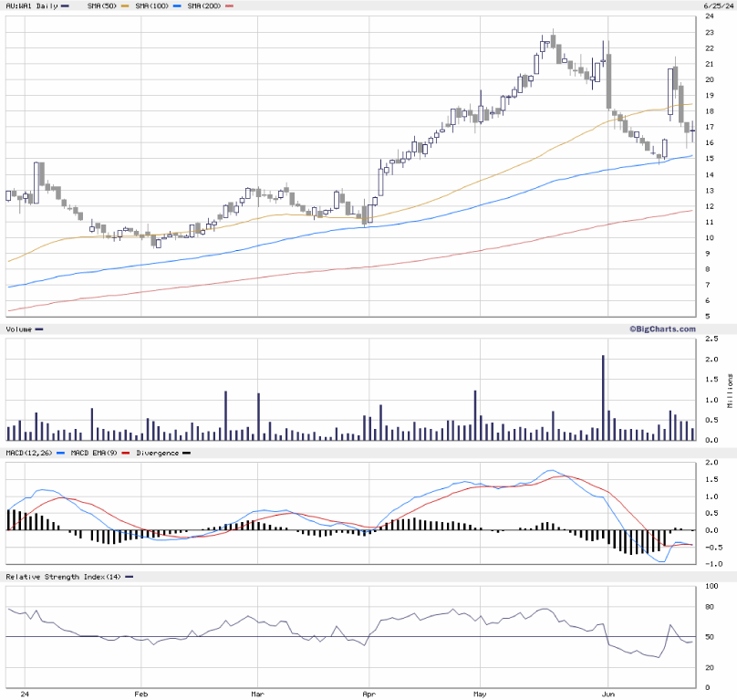Click the 50 level on RSI axis
This screenshot has width=737, height=700.
pos(709,636)
